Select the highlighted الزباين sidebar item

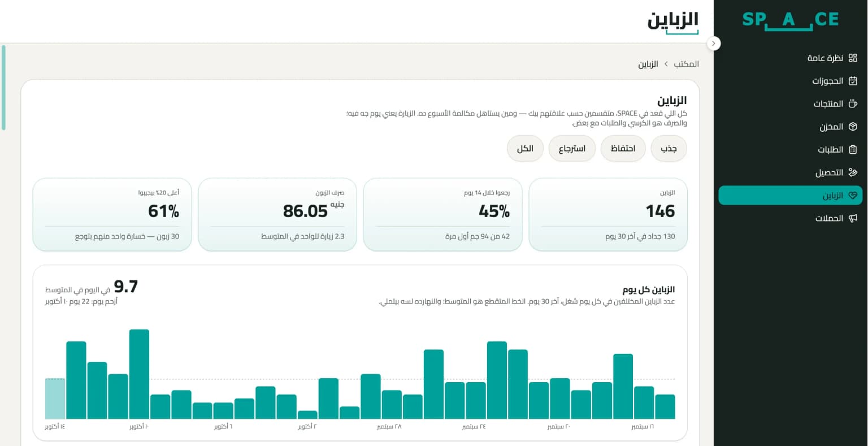click(790, 196)
